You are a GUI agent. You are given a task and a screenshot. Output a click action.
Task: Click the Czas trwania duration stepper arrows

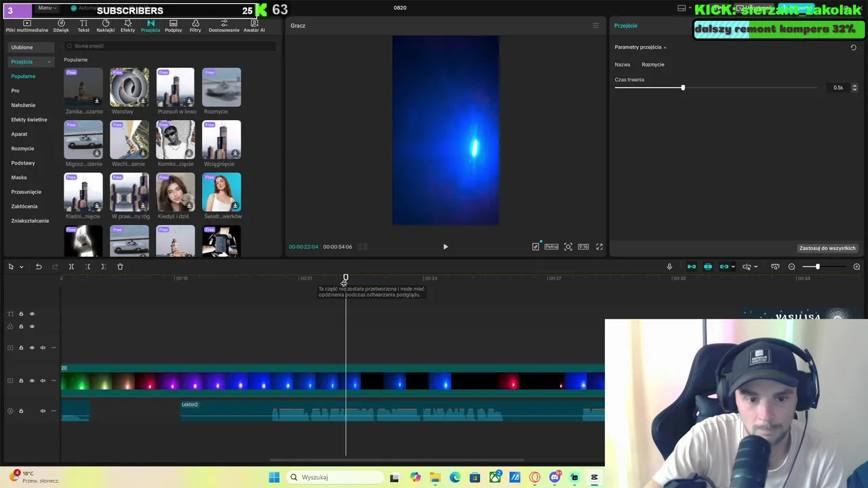[854, 87]
